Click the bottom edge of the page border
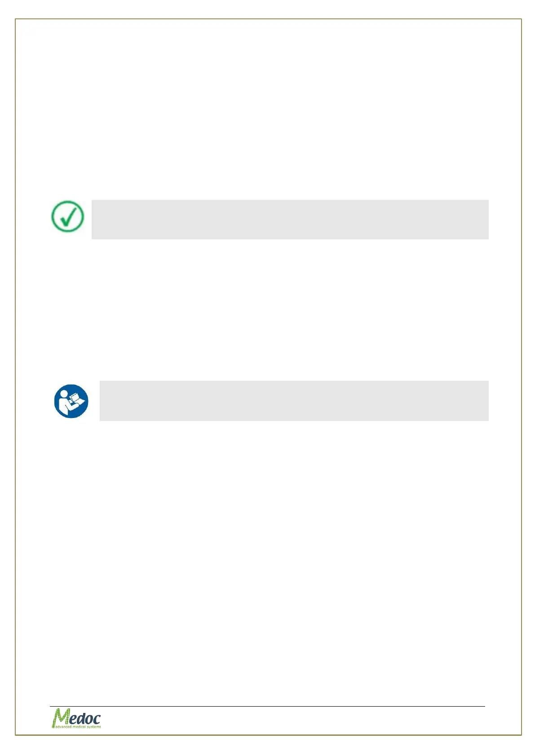535x756 pixels. tap(267, 735)
